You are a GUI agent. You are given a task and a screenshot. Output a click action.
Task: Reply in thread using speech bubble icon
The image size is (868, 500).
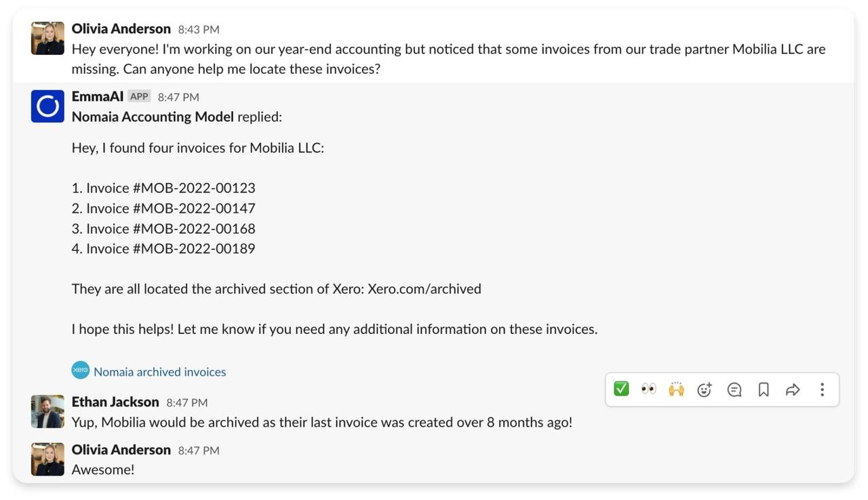[x=734, y=390]
